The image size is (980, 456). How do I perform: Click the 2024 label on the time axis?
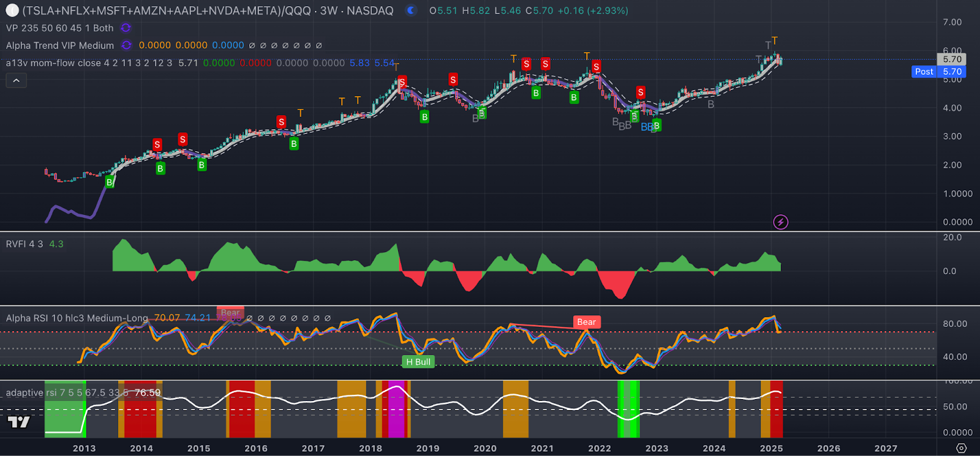(x=714, y=448)
